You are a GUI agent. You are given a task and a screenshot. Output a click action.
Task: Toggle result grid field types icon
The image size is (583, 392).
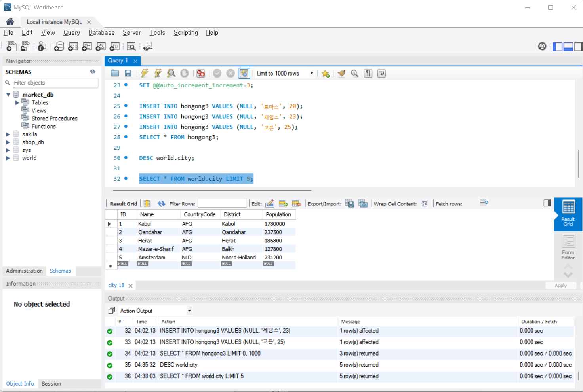click(147, 203)
